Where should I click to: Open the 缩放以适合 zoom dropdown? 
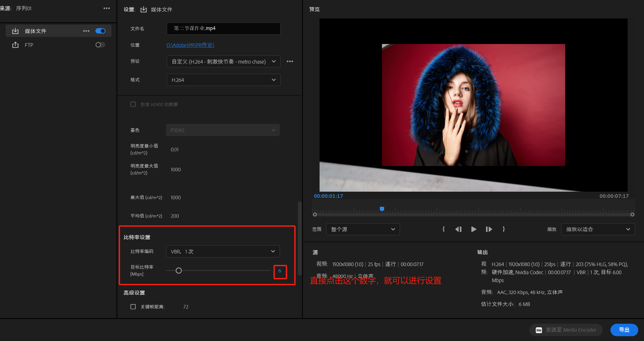(x=598, y=229)
